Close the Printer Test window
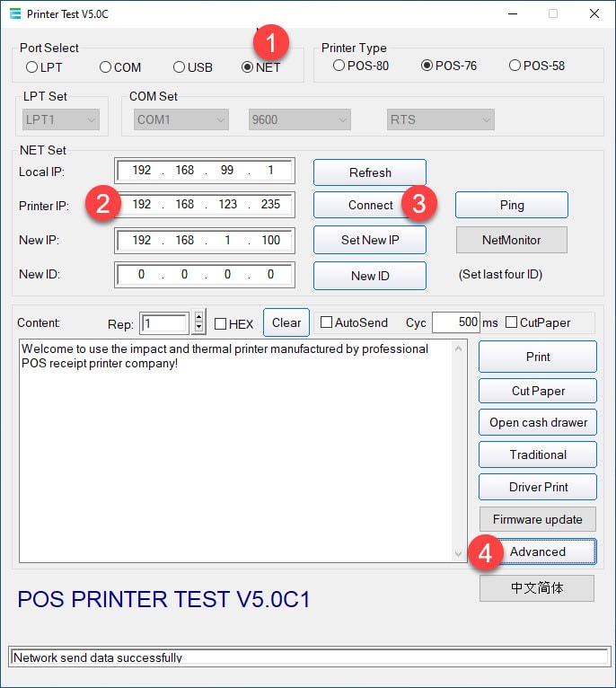The image size is (616, 688). 594,14
